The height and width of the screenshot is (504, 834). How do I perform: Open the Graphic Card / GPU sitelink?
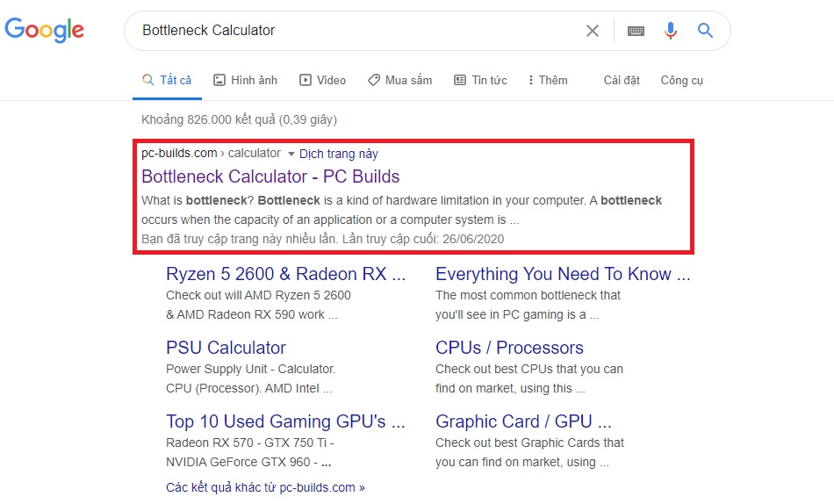(x=523, y=421)
